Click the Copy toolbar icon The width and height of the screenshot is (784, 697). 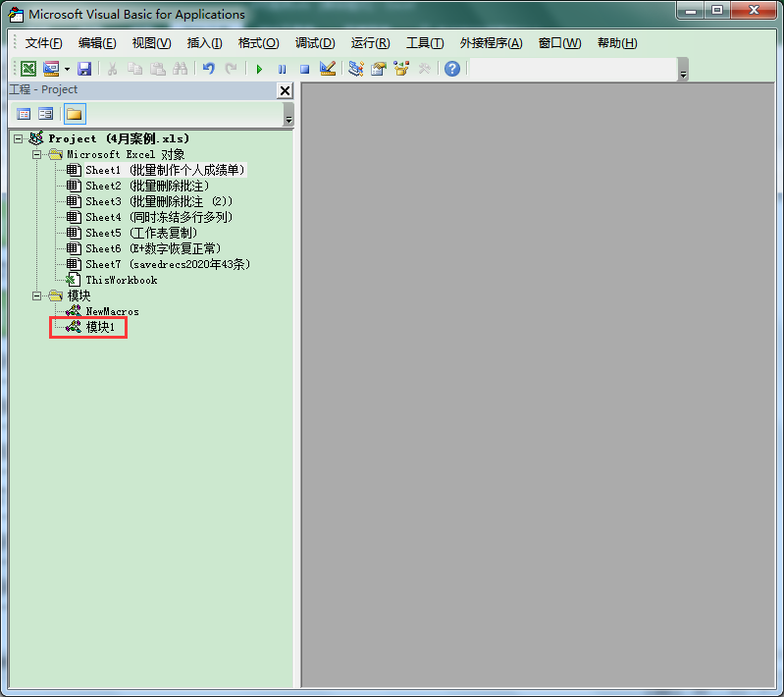(x=135, y=69)
